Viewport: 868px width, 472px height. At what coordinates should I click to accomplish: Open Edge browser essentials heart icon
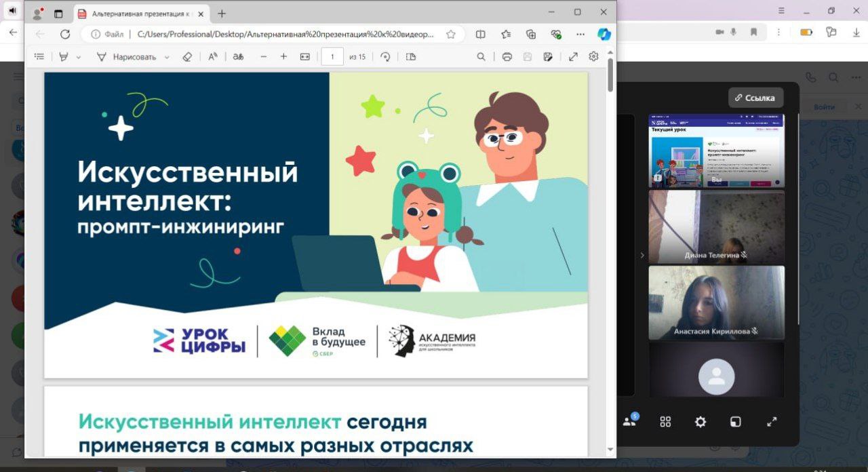[x=556, y=34]
